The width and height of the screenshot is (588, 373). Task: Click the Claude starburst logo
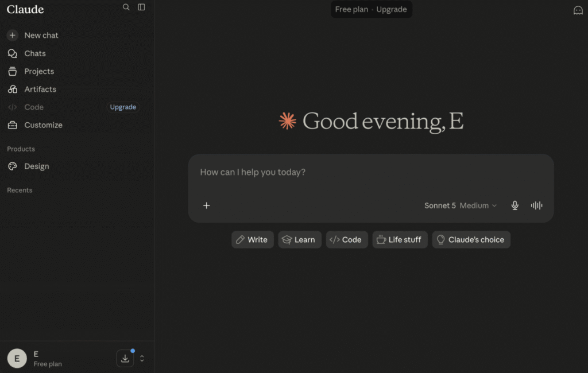pos(288,121)
